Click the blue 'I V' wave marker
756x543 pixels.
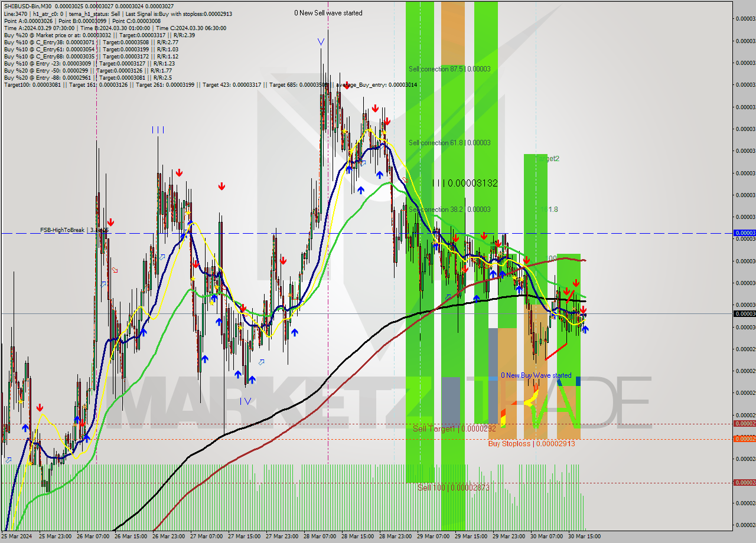[x=246, y=401]
